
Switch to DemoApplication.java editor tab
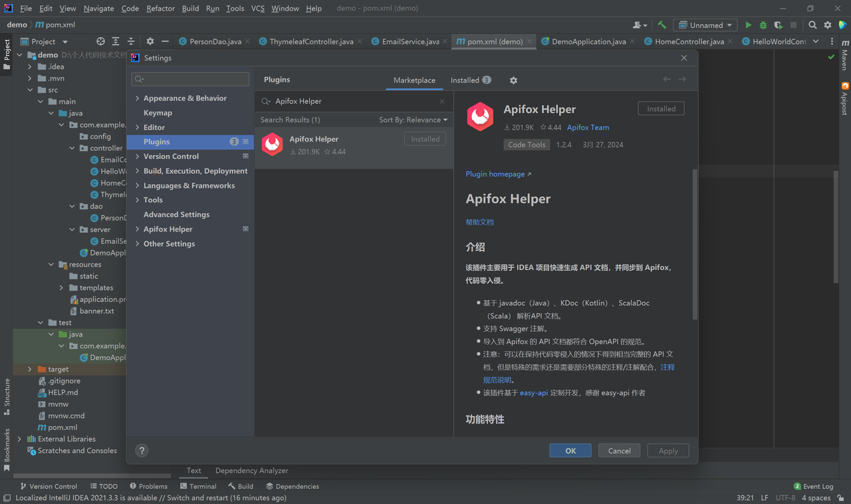pyautogui.click(x=588, y=41)
